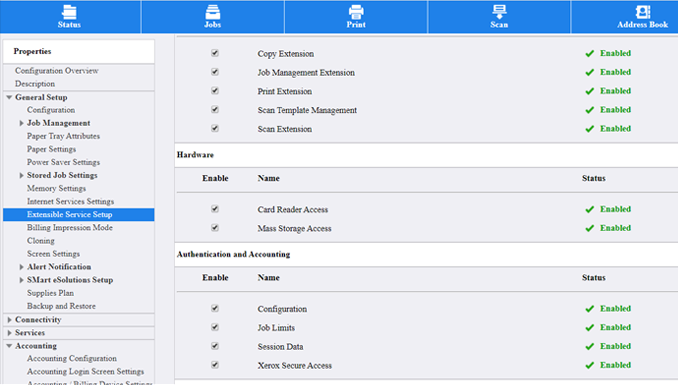Open the Description link
Image resolution: width=678 pixels, height=385 pixels.
click(35, 83)
